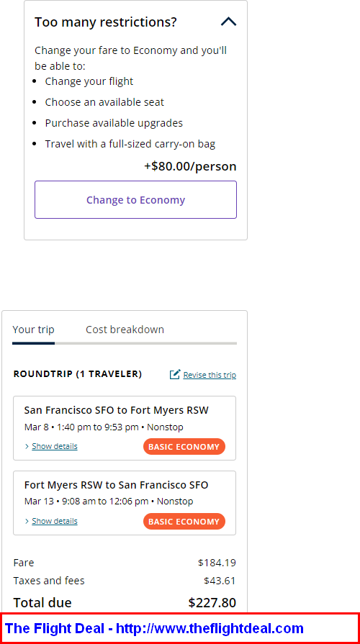This screenshot has width=360, height=644.
Task: Show details for RSW to SFO flight
Action: tap(55, 521)
